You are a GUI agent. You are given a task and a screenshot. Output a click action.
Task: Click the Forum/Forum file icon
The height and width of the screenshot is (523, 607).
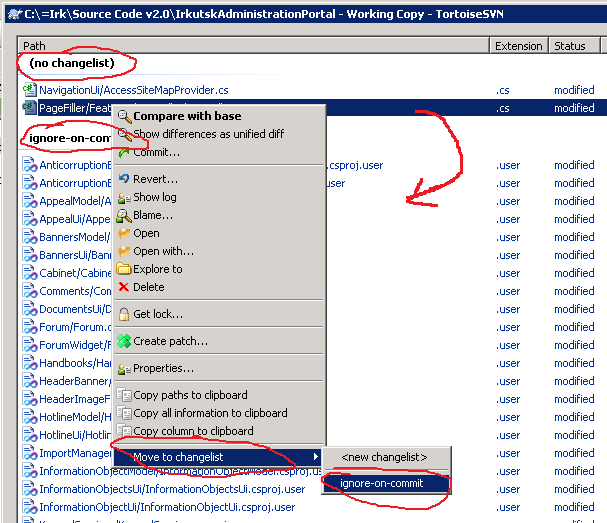click(x=29, y=327)
